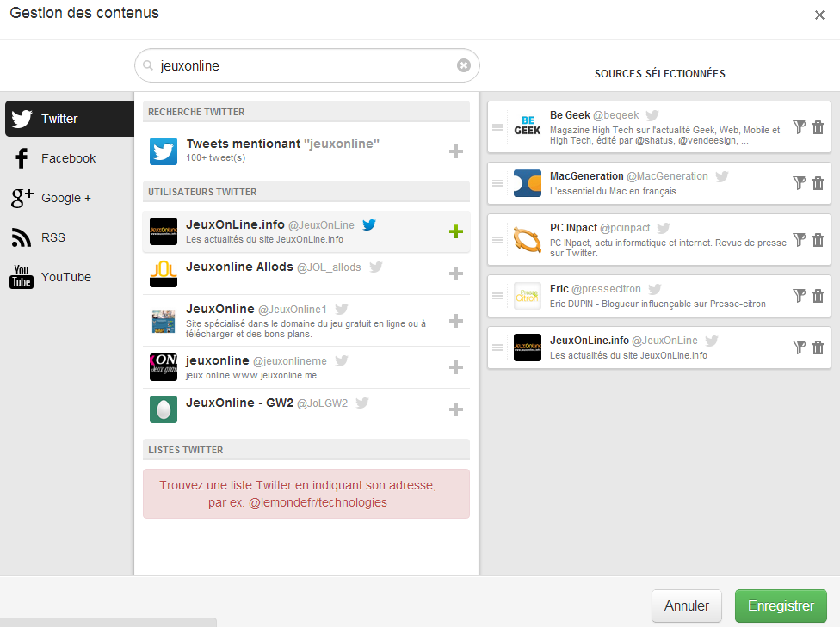
Task: Click green plus next to JeuxOnLine.info
Action: (x=456, y=231)
